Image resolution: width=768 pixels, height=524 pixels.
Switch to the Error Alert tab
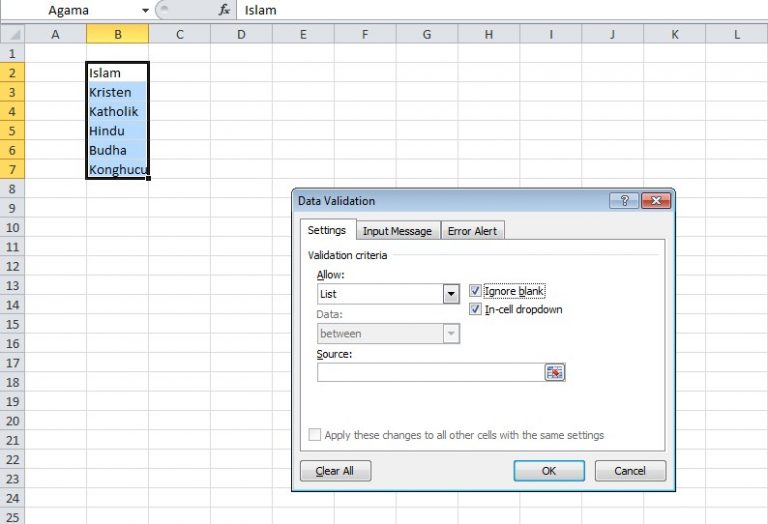click(x=472, y=231)
